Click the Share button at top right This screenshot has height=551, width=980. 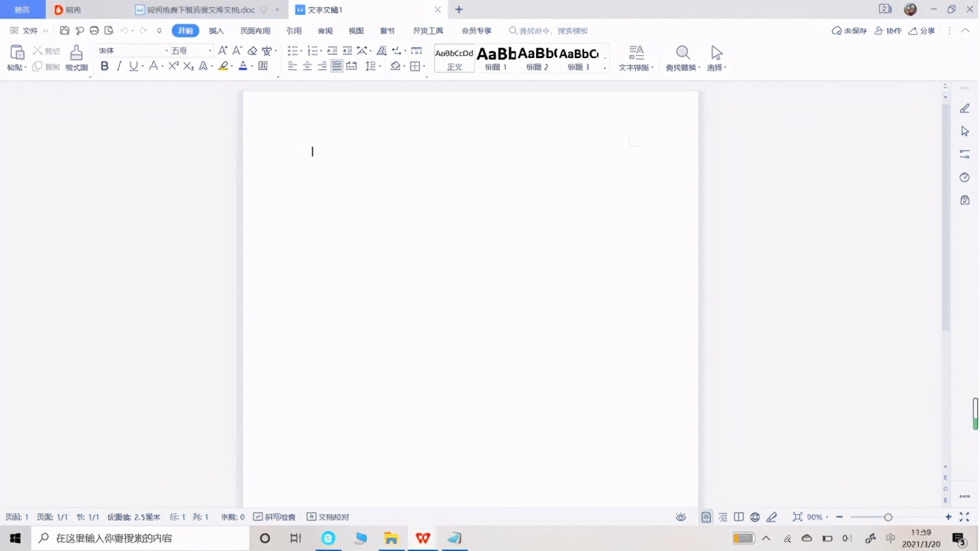point(922,31)
